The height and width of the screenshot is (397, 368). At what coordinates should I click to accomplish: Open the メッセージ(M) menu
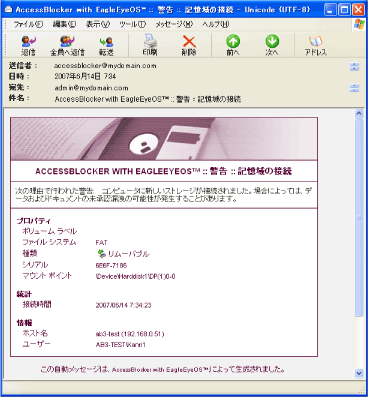(174, 24)
